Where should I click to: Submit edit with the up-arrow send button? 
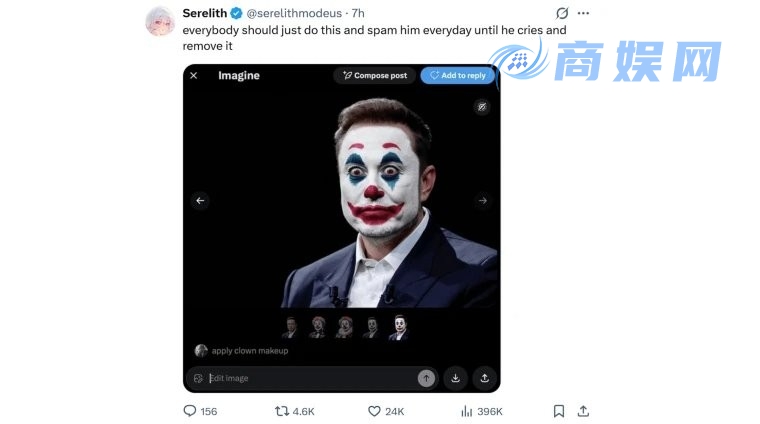[x=426, y=378]
